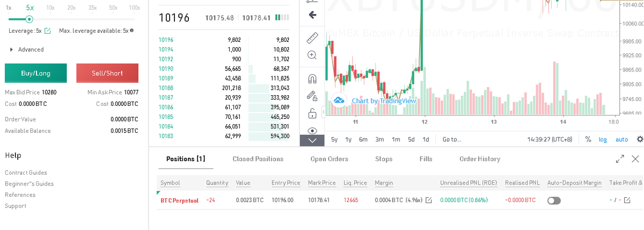Click the BTC Perpetual position symbol
Screen dimensions: 644x230
coord(179,200)
